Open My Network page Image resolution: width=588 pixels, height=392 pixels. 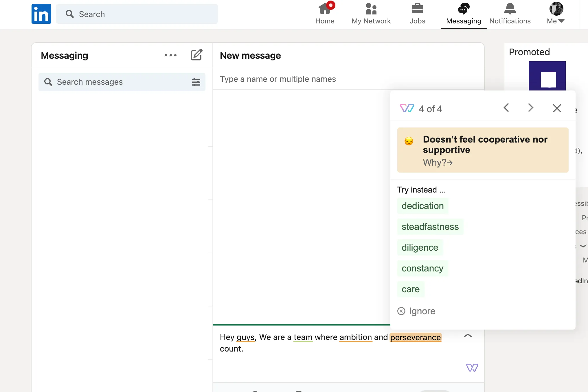click(x=371, y=14)
